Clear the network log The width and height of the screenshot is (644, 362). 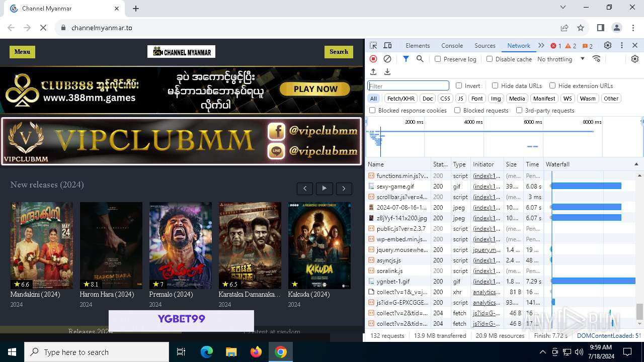pyautogui.click(x=387, y=59)
